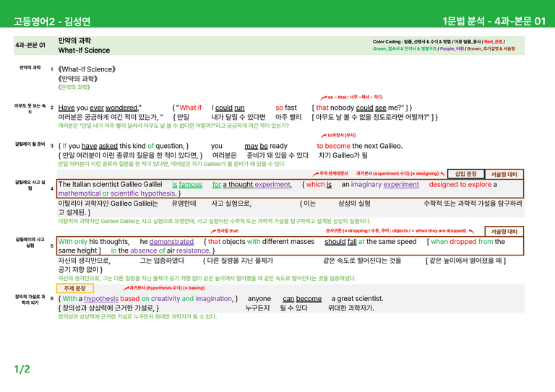Click '1문법 분석 - 4과-본문 01' header text
This screenshot has height=392, width=555.
click(x=494, y=21)
